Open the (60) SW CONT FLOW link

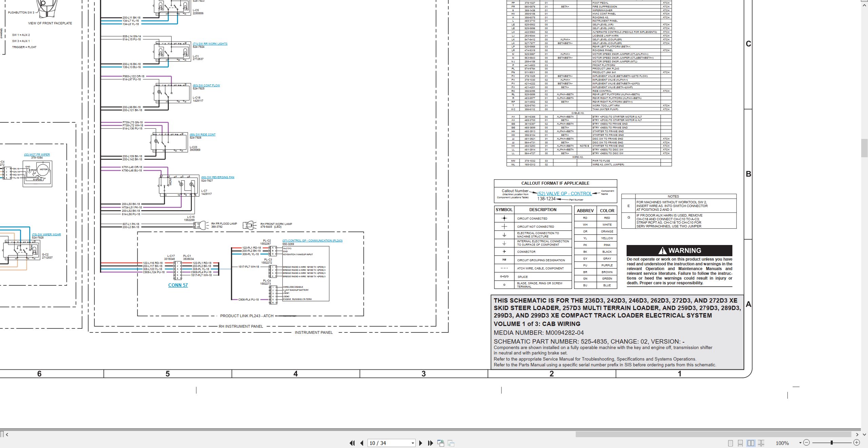(206, 85)
